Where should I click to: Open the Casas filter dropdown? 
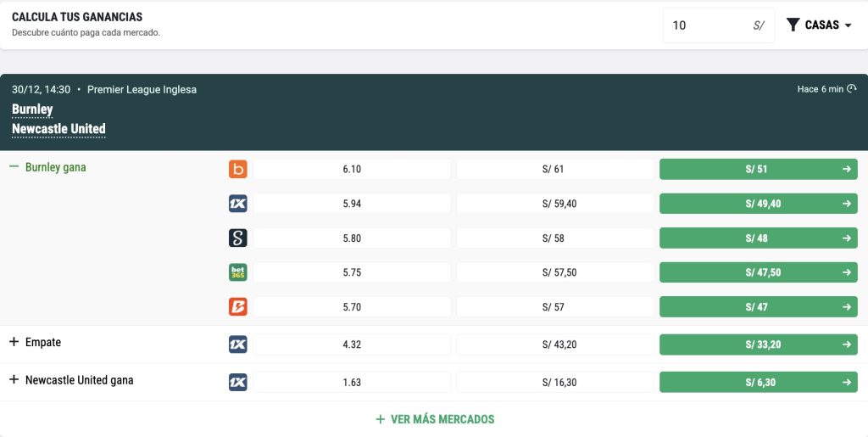click(819, 25)
